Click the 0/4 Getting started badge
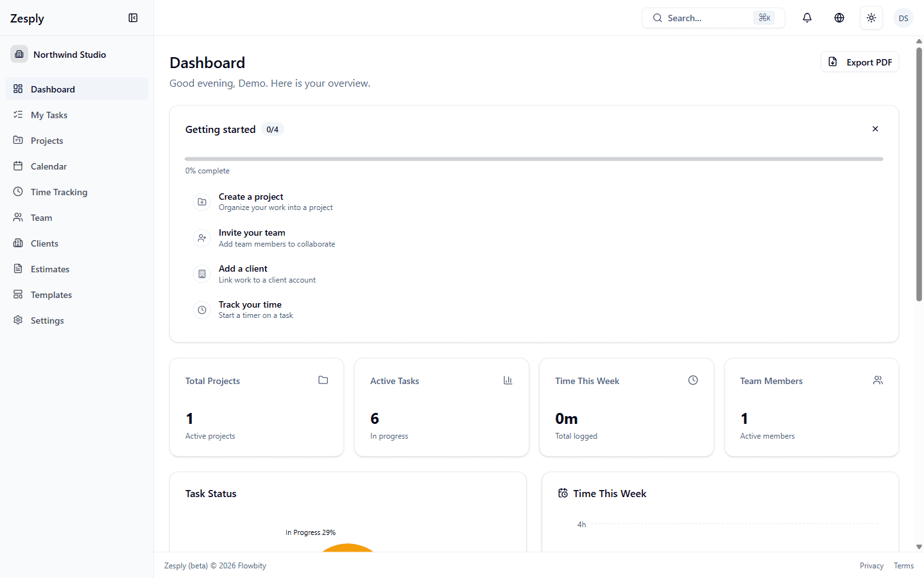The height and width of the screenshot is (578, 924). pyautogui.click(x=273, y=130)
